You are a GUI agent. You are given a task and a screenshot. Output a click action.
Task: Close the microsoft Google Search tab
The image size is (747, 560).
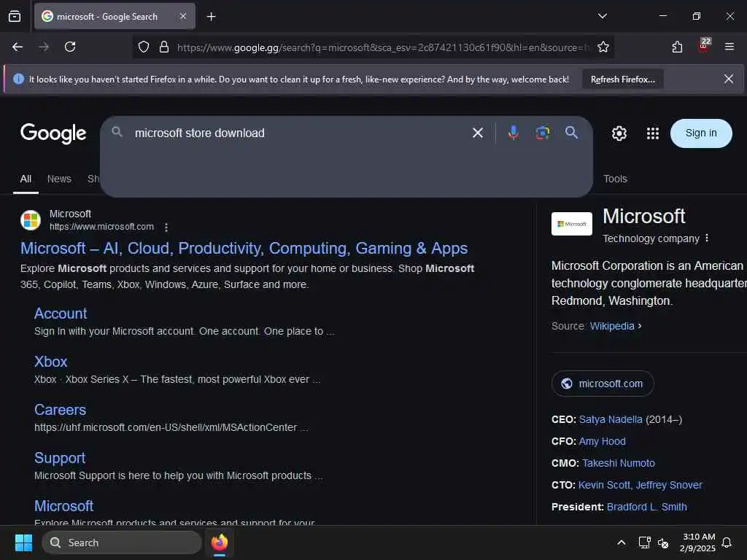pos(183,17)
